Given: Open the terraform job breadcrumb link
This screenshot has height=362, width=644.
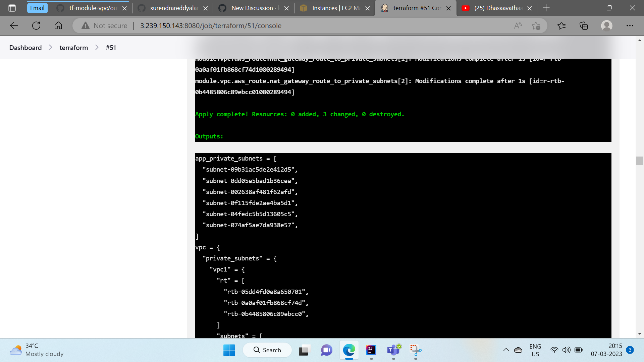Looking at the screenshot, I should (73, 47).
